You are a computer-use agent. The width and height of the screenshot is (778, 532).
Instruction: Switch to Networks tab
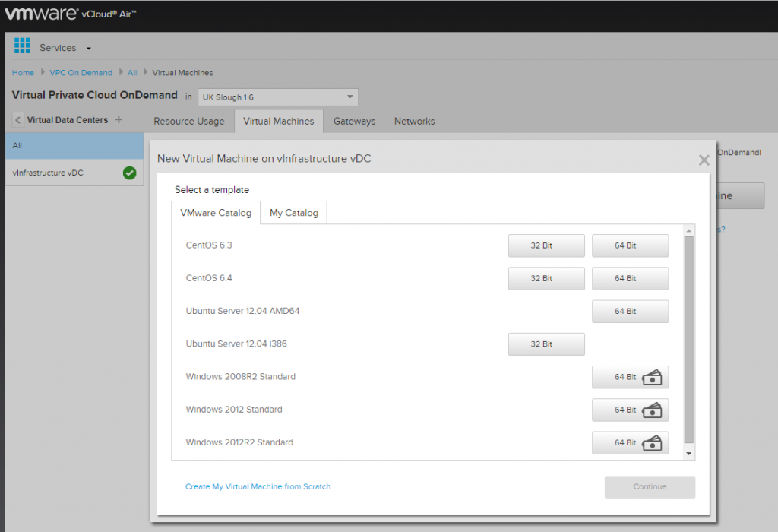coord(414,122)
